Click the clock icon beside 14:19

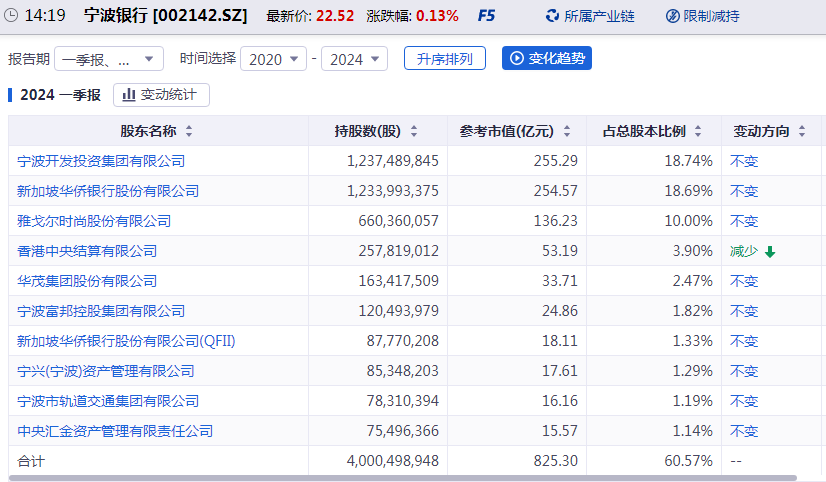point(11,15)
